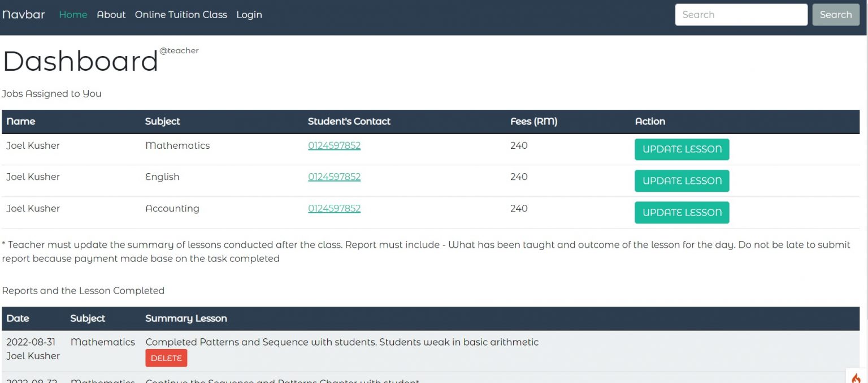The image size is (868, 383).
Task: Navigate to Online Tuition Class
Action: coord(181,15)
